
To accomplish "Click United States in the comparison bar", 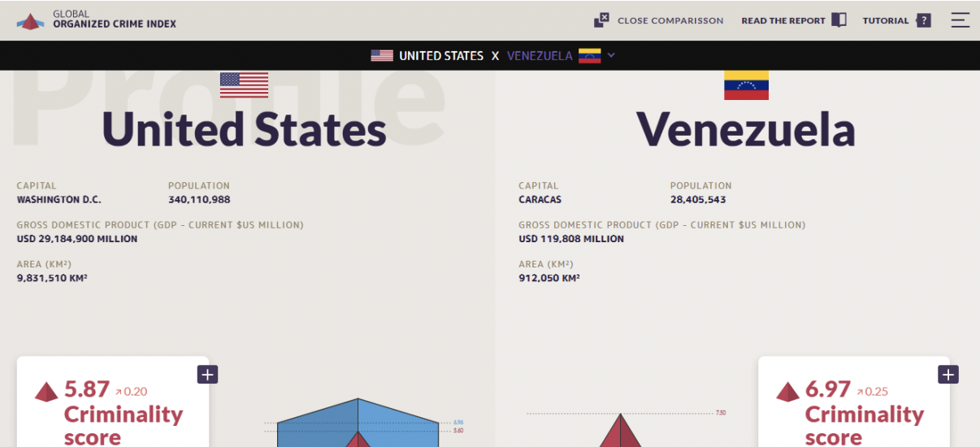I will coord(441,56).
